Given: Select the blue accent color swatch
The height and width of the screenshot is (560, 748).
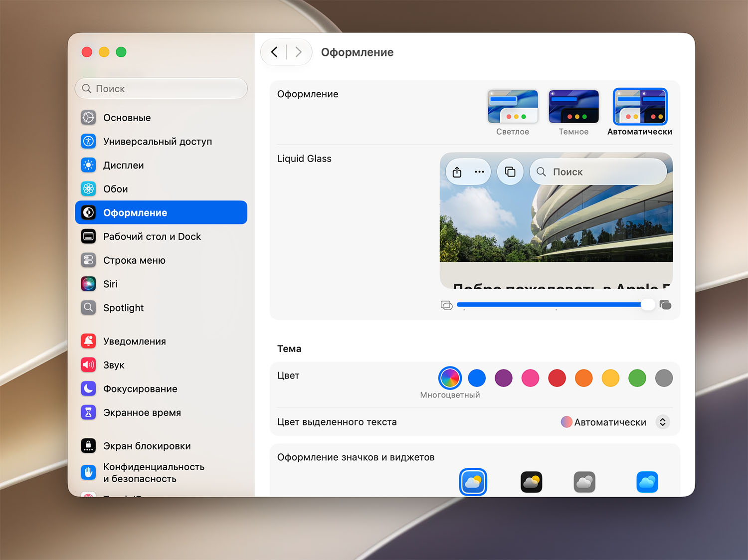Looking at the screenshot, I should click(477, 378).
